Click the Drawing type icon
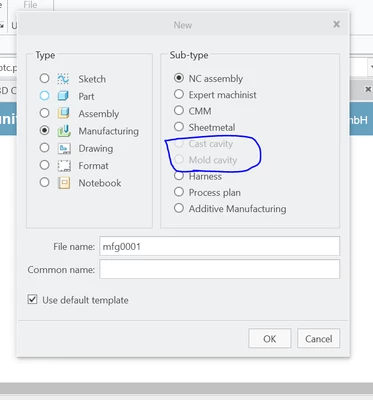The width and height of the screenshot is (373, 400). click(64, 148)
